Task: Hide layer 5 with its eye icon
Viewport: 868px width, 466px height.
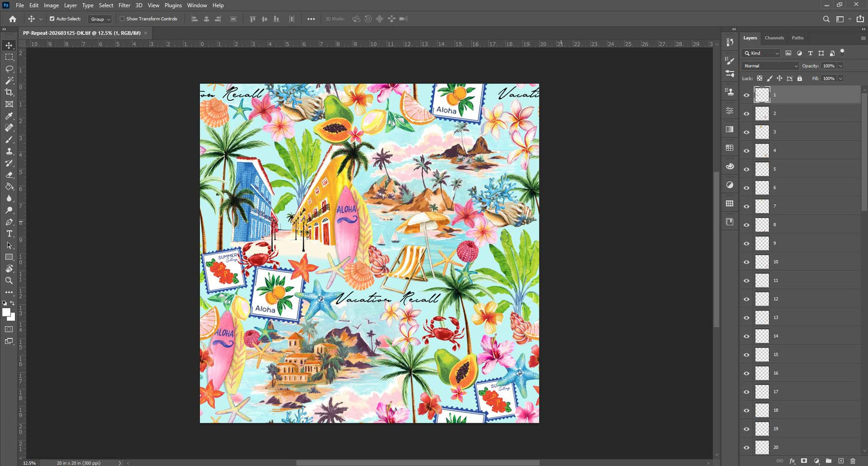Action: coord(747,169)
